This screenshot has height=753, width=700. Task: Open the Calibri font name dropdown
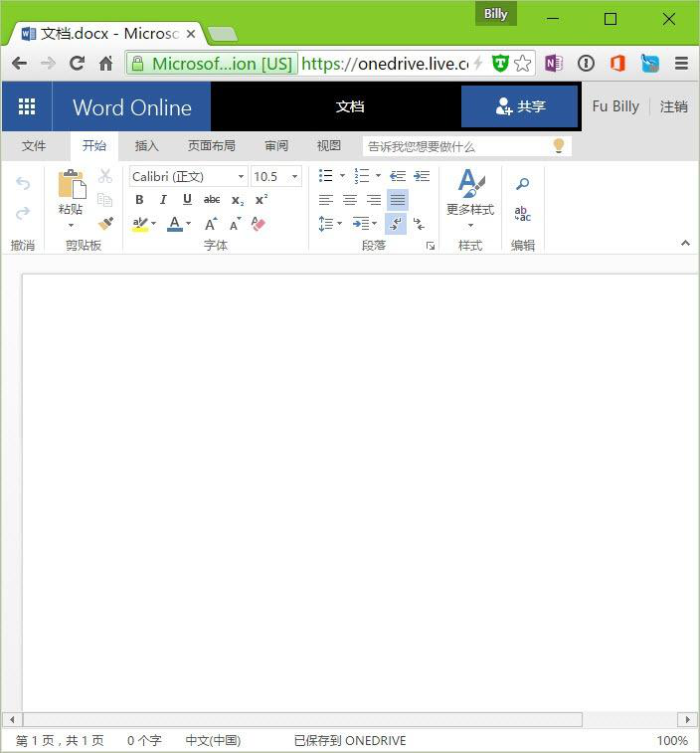[x=241, y=177]
